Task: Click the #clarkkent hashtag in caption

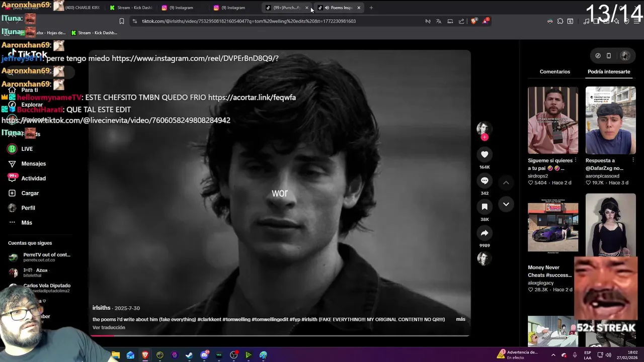Action: pos(210,319)
